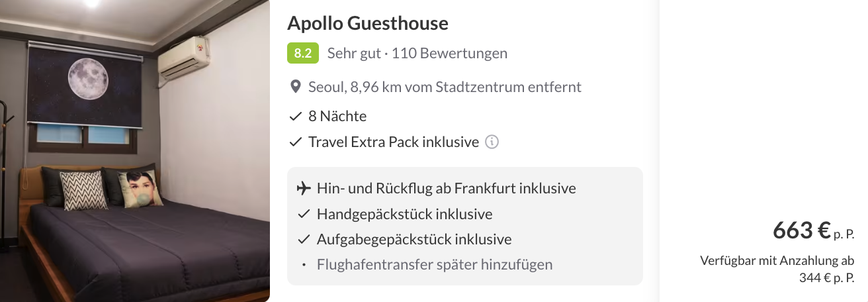Click Hin- und Rückflug ab Frankfurt text
This screenshot has width=868, height=302.
coord(447,189)
